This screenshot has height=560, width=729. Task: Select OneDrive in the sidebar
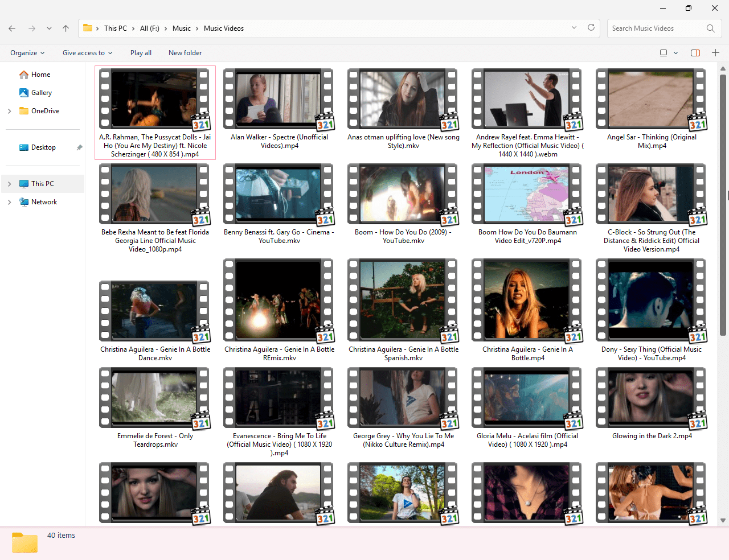[x=45, y=111]
